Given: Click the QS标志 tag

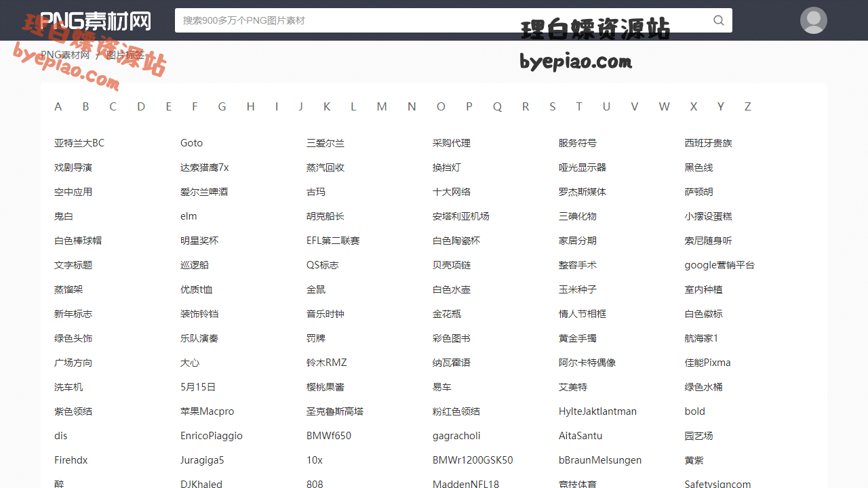Looking at the screenshot, I should (x=322, y=265).
